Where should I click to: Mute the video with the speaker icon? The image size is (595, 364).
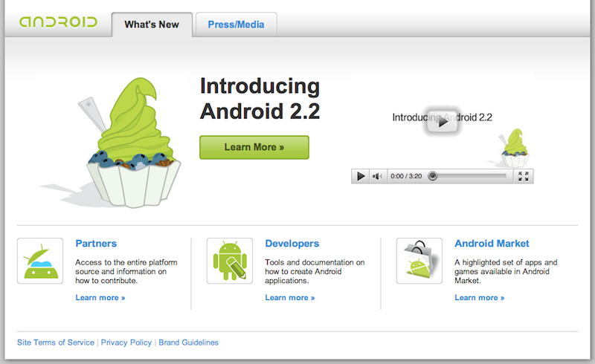378,176
